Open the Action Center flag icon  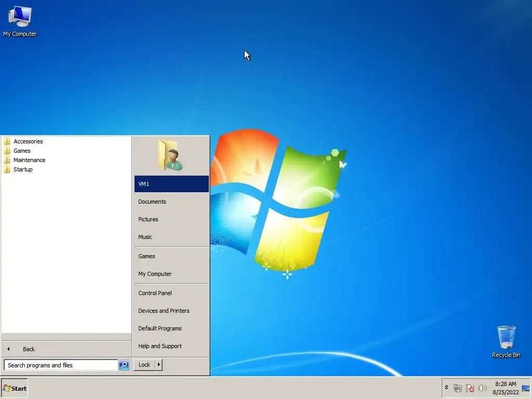[x=470, y=388]
